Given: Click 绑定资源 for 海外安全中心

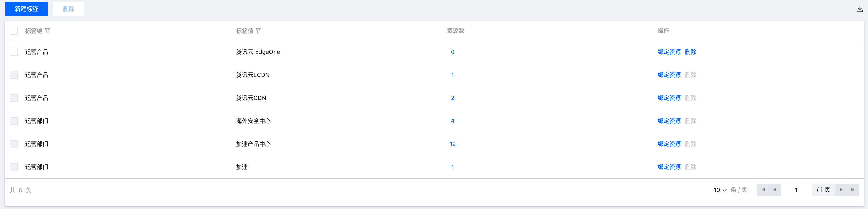Looking at the screenshot, I should (669, 121).
